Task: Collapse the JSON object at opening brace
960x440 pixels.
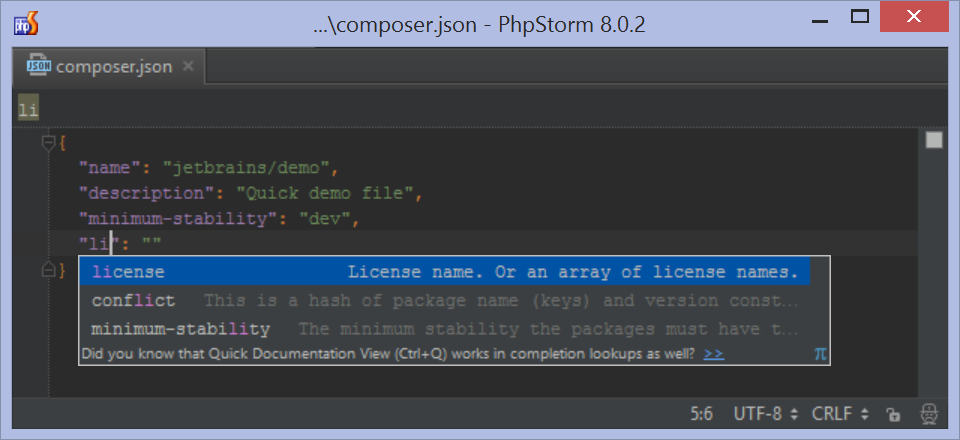Action: coord(48,143)
